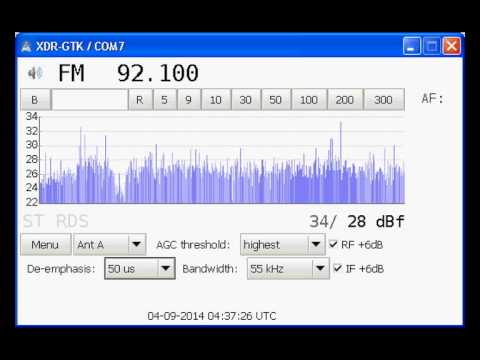Click the R reset button
The height and width of the screenshot is (360, 480).
tap(140, 100)
